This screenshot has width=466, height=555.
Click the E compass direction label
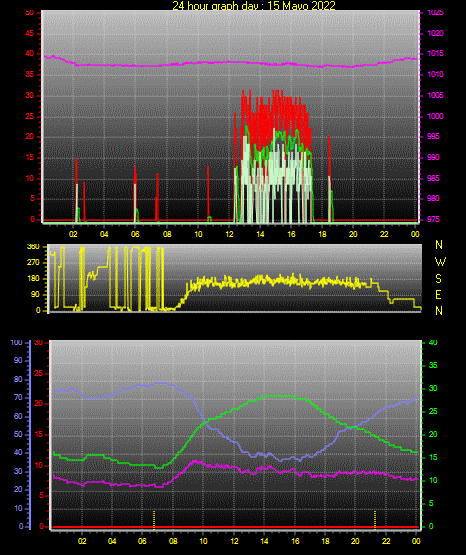click(438, 295)
